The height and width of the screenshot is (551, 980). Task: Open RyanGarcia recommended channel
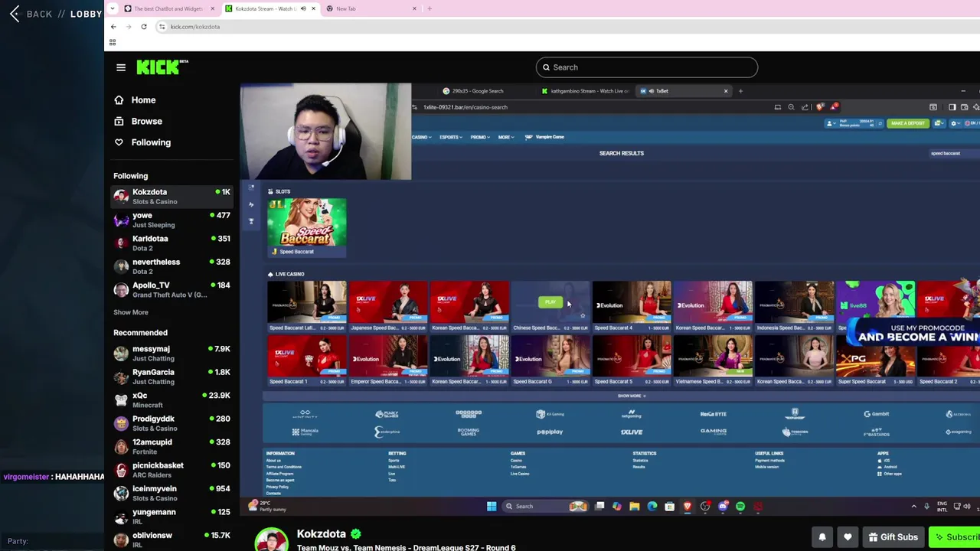(171, 377)
